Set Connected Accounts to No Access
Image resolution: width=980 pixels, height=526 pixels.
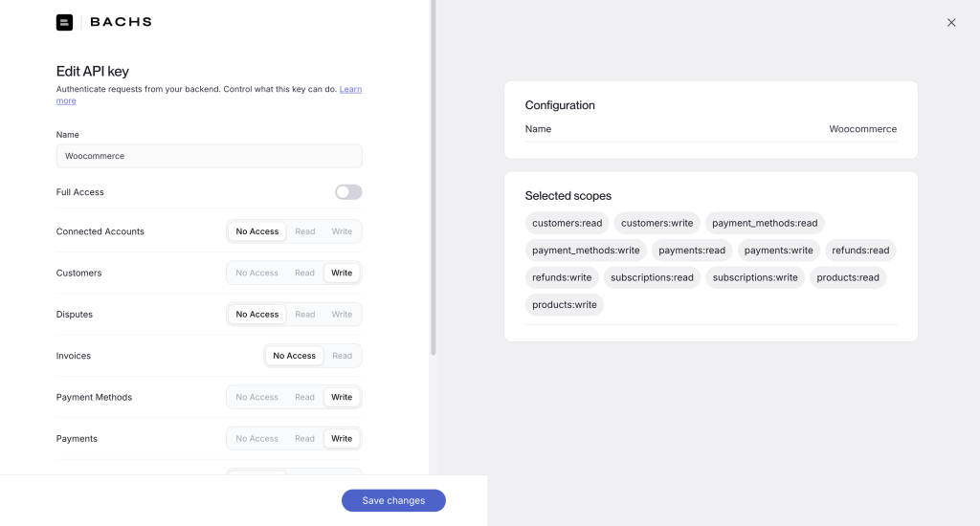(256, 231)
